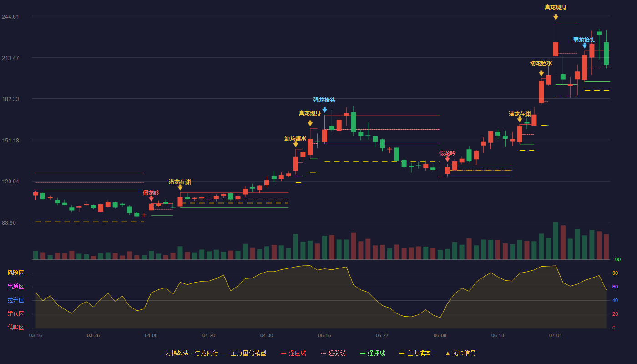Click the magenta 60 indicator axis value
This screenshot has height=364, width=637.
click(x=615, y=287)
